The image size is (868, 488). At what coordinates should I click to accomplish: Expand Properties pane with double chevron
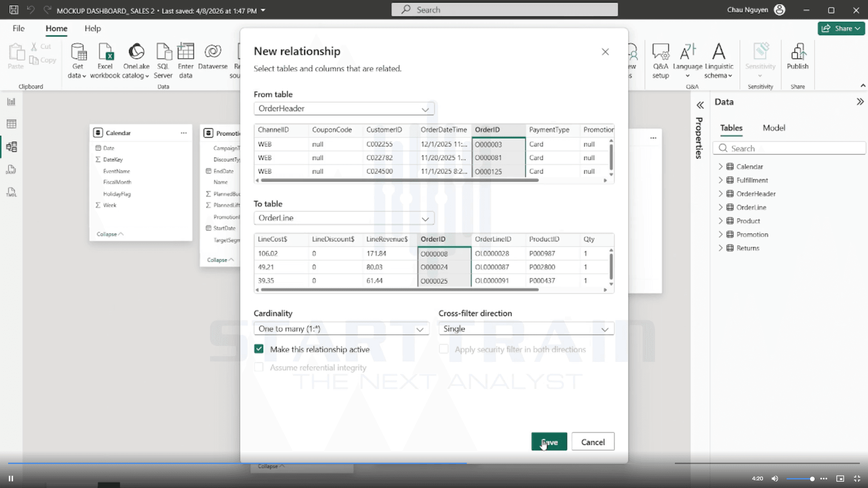[700, 105]
